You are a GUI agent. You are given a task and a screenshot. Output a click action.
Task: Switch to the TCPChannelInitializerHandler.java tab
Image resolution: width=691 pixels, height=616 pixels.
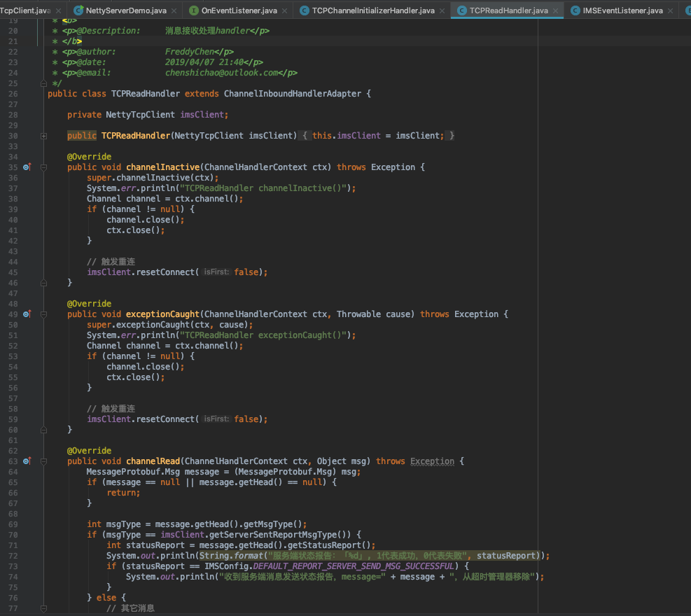coord(372,10)
